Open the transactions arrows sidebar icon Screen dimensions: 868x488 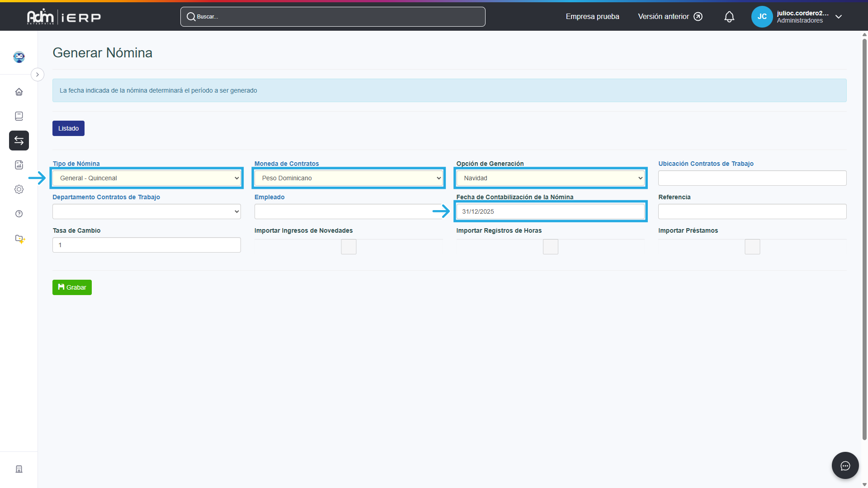(19, 141)
